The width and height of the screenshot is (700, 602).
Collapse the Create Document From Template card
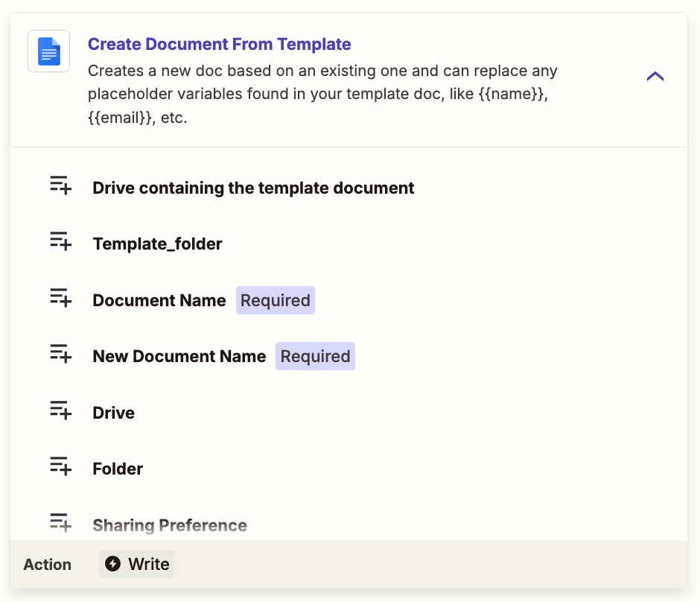click(655, 77)
